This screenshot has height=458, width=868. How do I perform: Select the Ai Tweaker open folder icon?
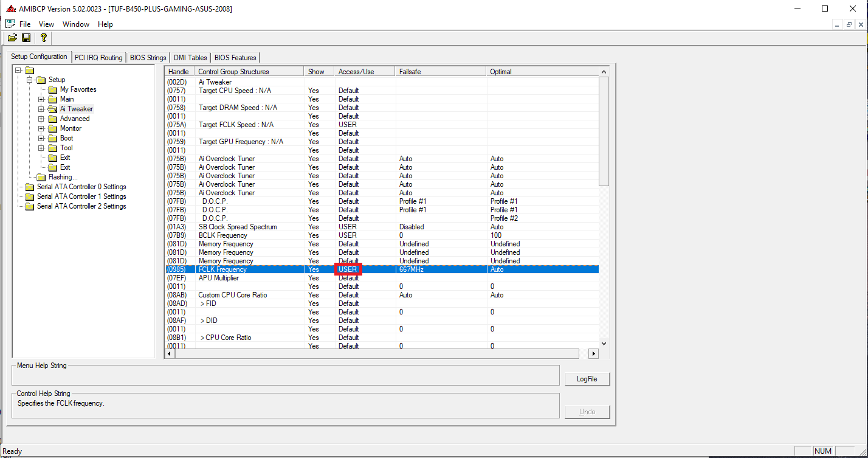(53, 109)
